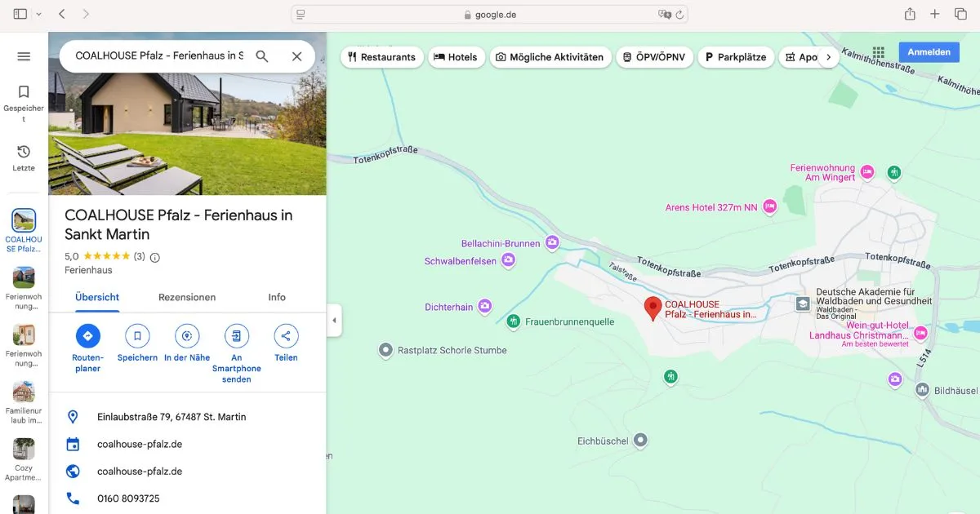Click phone number 0160 8093725
Viewport: 980px width, 514px height.
pyautogui.click(x=187, y=498)
